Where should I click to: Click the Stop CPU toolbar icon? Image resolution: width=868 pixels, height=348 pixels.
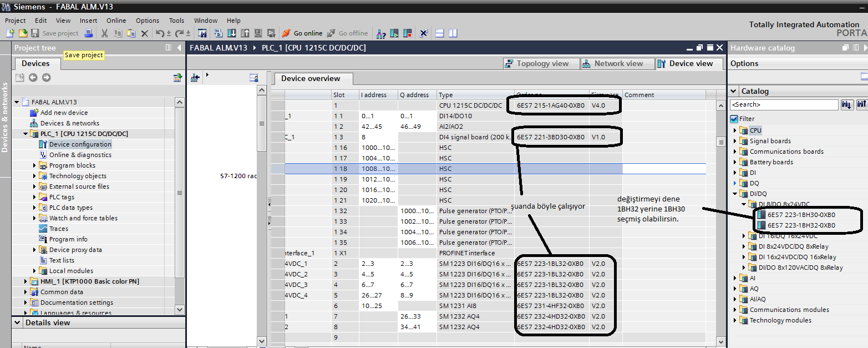click(408, 33)
